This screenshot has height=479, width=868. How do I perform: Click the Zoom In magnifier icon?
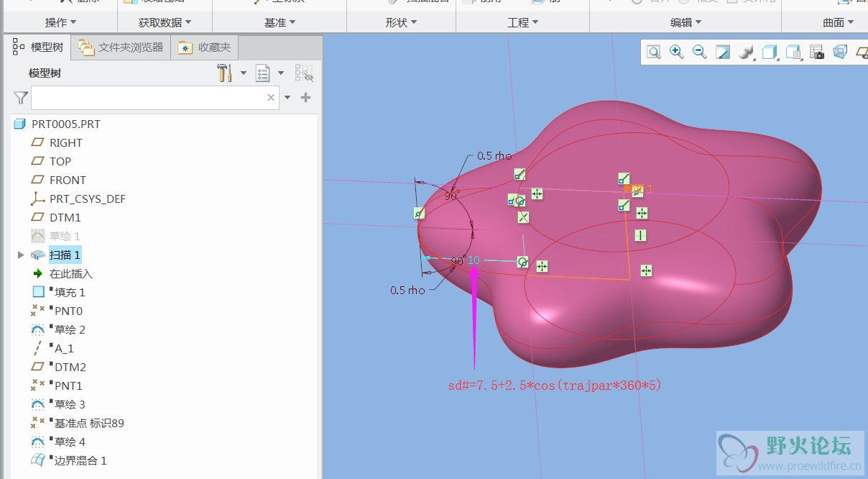[x=676, y=52]
